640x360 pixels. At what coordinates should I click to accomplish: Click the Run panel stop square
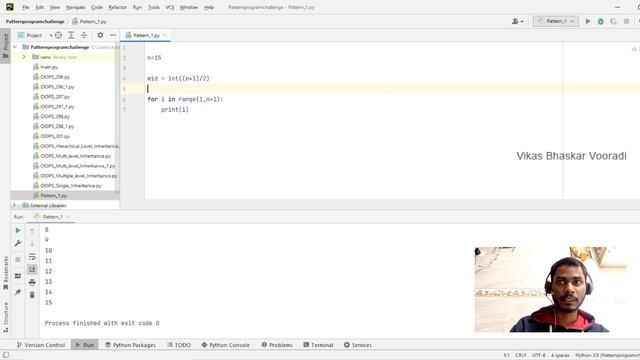pos(18,259)
